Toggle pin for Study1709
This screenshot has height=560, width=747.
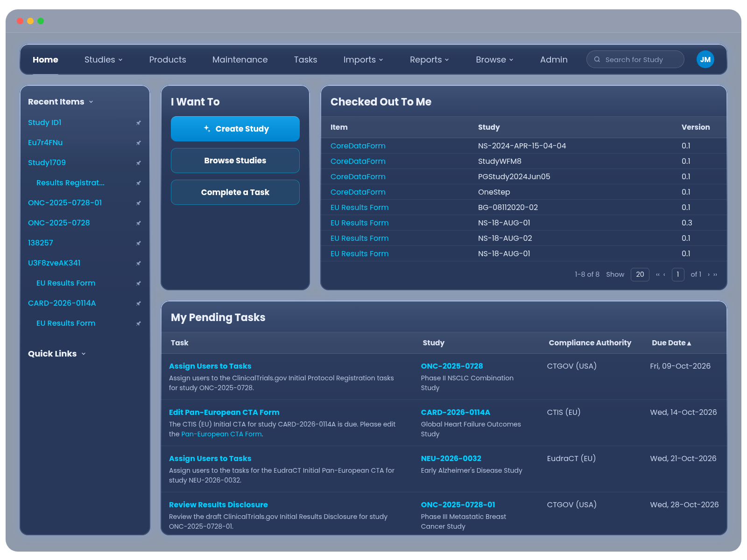[x=138, y=163]
